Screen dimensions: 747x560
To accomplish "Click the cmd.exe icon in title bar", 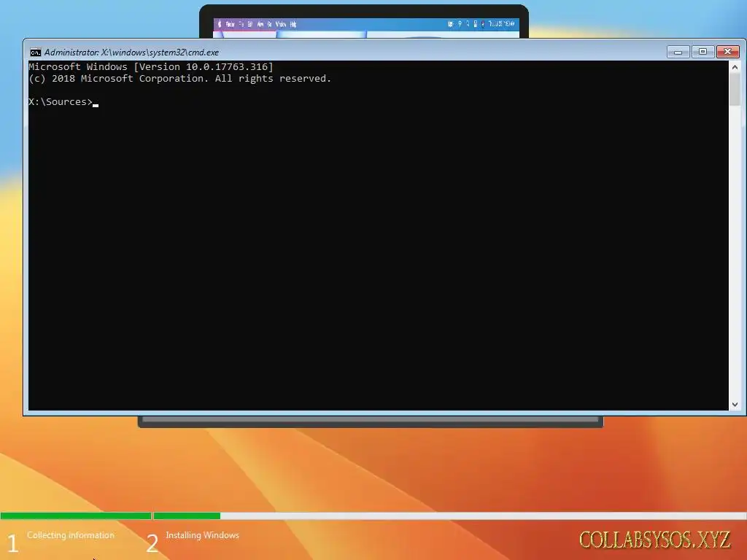I will tap(36, 52).
